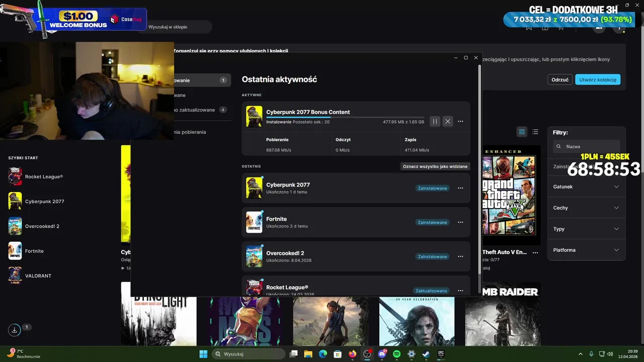The width and height of the screenshot is (644, 362).
Task: Launch VALORANT from quick launch icon
Action: coord(15,276)
